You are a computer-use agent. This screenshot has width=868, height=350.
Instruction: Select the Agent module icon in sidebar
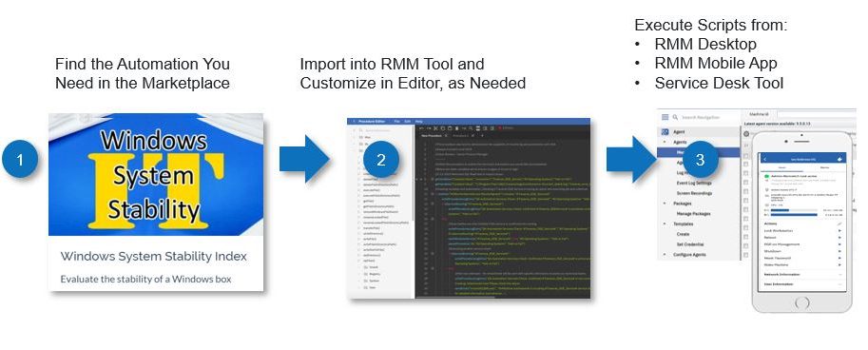[665, 132]
